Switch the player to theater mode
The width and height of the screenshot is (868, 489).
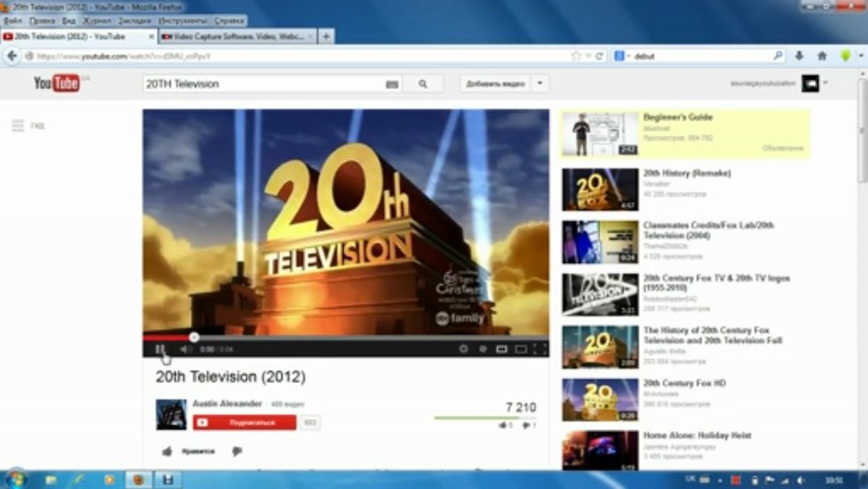pos(502,349)
